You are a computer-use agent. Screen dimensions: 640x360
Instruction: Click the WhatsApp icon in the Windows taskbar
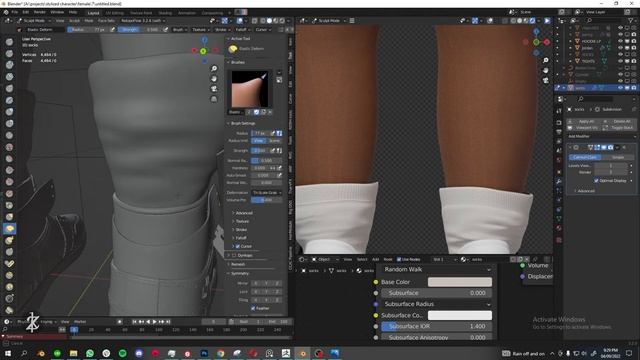(x=90, y=353)
